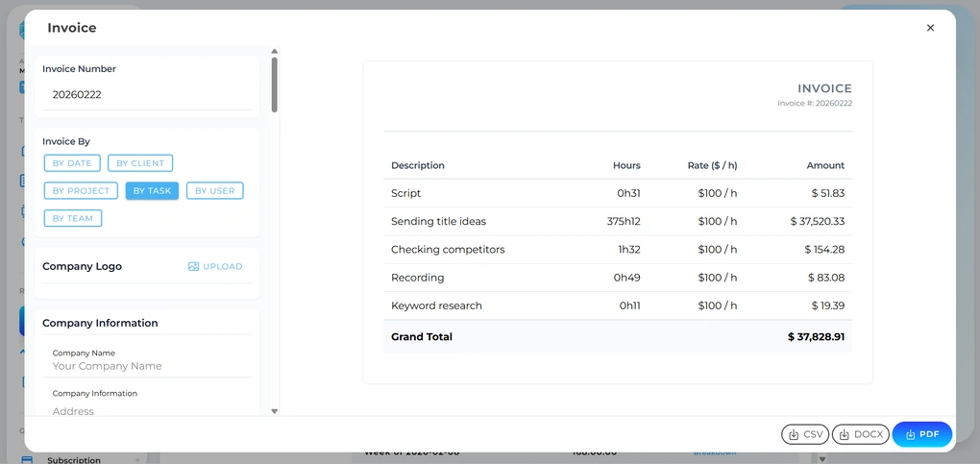Image resolution: width=980 pixels, height=464 pixels.
Task: Download the invoice as PDF
Action: [x=922, y=434]
